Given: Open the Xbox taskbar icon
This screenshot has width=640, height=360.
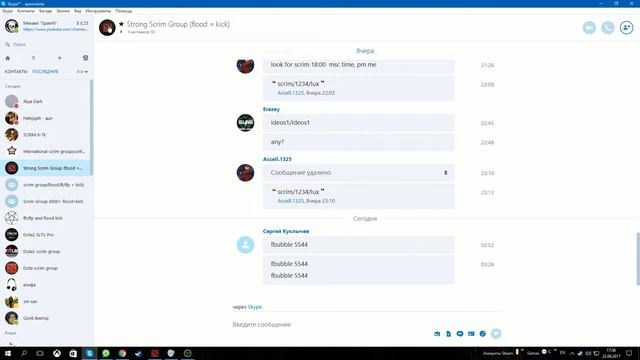Looking at the screenshot, I should (x=57, y=353).
